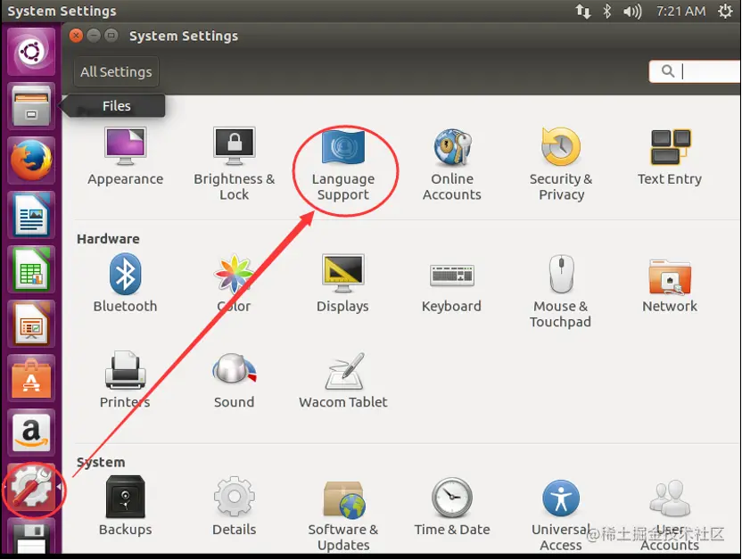Open Displays settings
Image resolution: width=742 pixels, height=560 pixels.
343,283
